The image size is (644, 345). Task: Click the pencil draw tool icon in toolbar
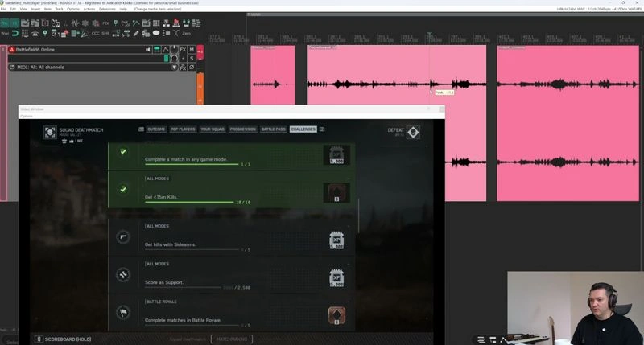click(136, 33)
